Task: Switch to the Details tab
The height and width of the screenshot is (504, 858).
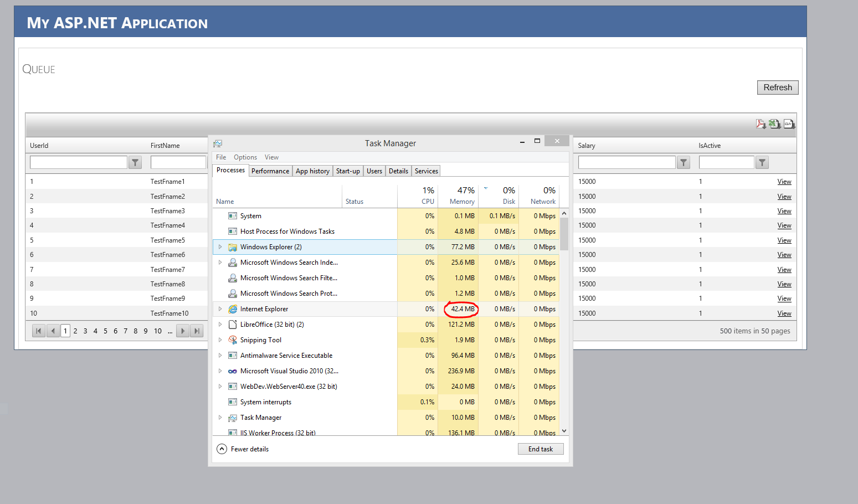Action: pyautogui.click(x=398, y=171)
